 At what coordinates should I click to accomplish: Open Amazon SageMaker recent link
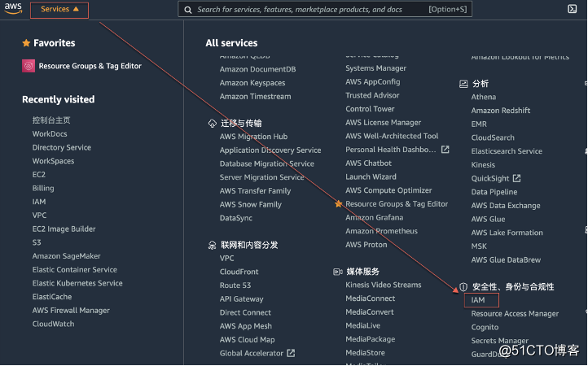pyautogui.click(x=67, y=256)
